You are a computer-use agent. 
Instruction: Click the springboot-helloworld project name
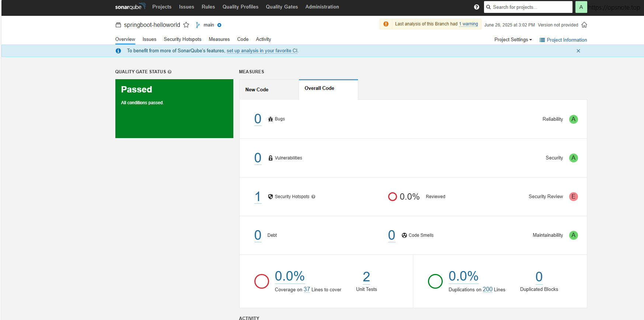click(x=152, y=25)
